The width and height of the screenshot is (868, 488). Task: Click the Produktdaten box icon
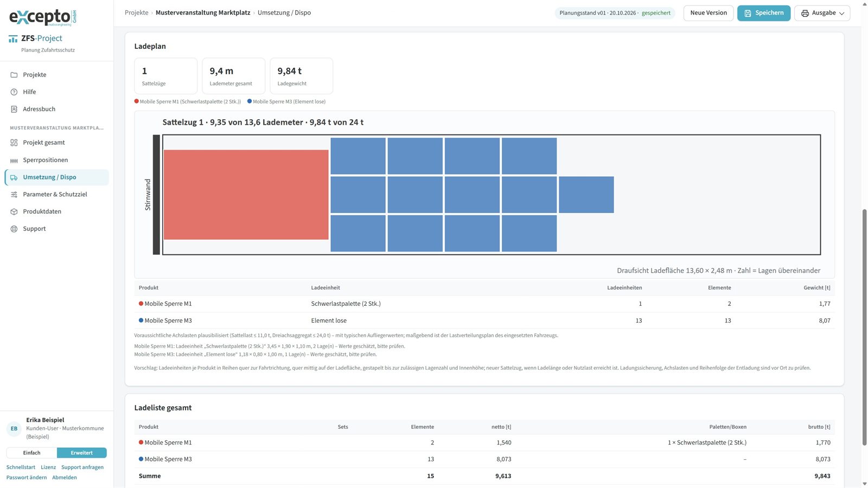(x=14, y=211)
